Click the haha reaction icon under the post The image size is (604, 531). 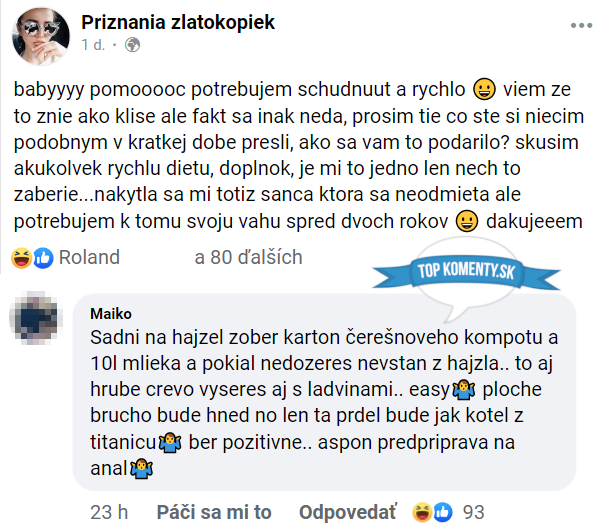coord(22,257)
